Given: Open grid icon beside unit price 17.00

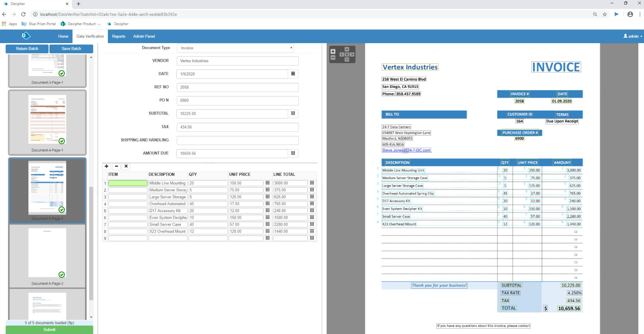Looking at the screenshot, I should [x=267, y=204].
